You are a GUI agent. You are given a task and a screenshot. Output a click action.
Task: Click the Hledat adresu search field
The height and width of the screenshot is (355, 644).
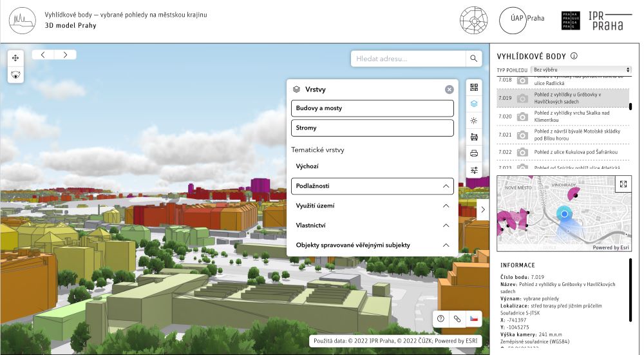click(408, 59)
